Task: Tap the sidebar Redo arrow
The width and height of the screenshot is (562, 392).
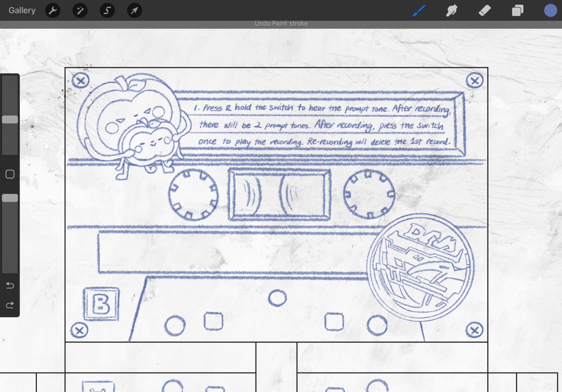Action: (x=10, y=305)
